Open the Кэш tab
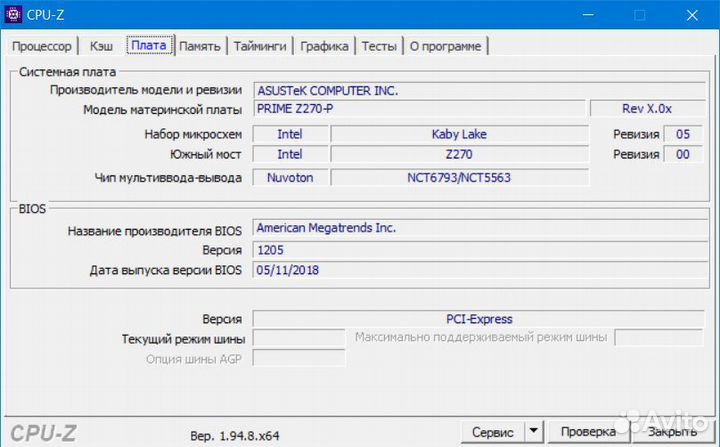Viewport: 720px width, 447px height. pyautogui.click(x=101, y=46)
